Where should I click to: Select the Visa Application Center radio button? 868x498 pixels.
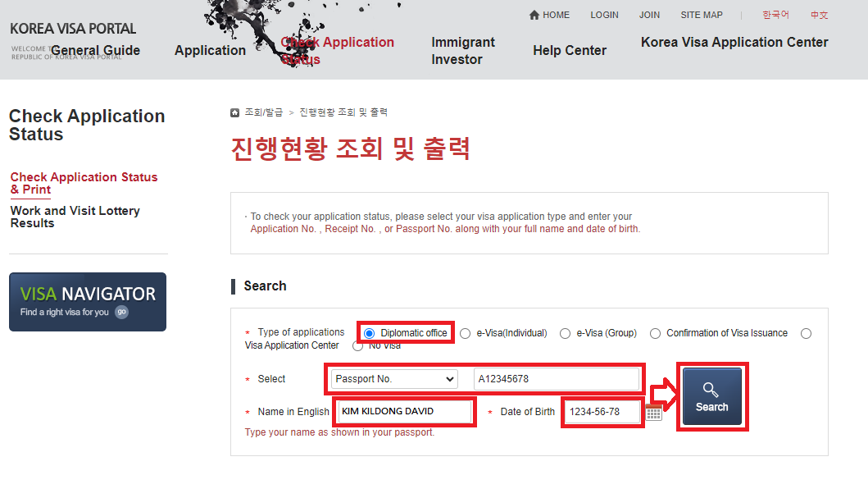[x=806, y=333]
